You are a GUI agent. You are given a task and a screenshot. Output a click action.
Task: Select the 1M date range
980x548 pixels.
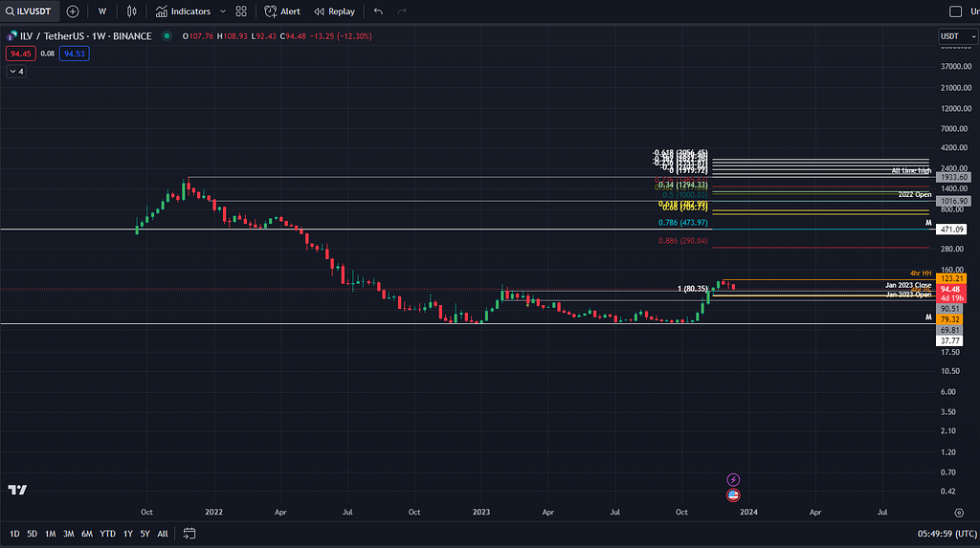[x=50, y=534]
